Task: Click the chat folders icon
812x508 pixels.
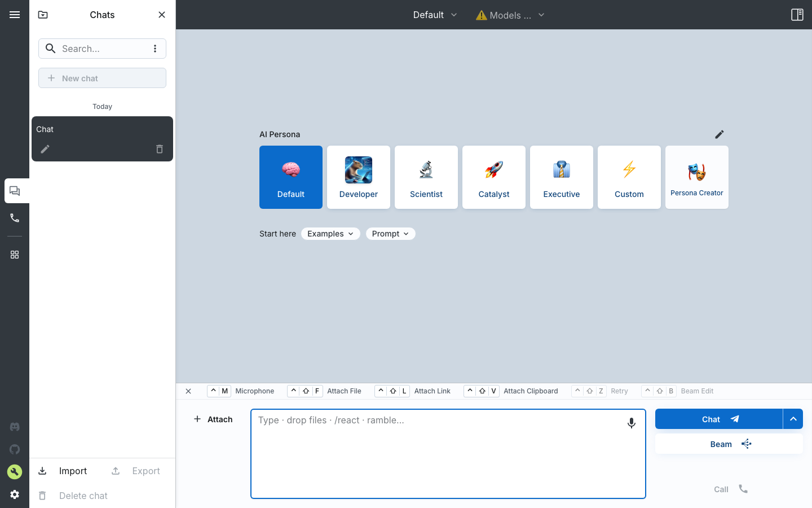Action: (x=43, y=15)
